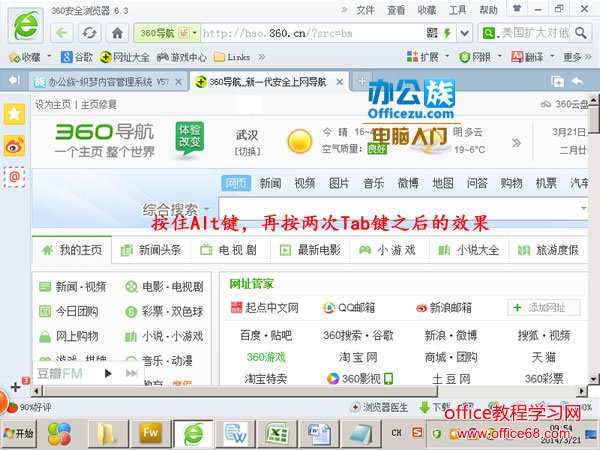Click the 添加网址 button
This screenshot has height=450, width=600.
click(x=544, y=307)
